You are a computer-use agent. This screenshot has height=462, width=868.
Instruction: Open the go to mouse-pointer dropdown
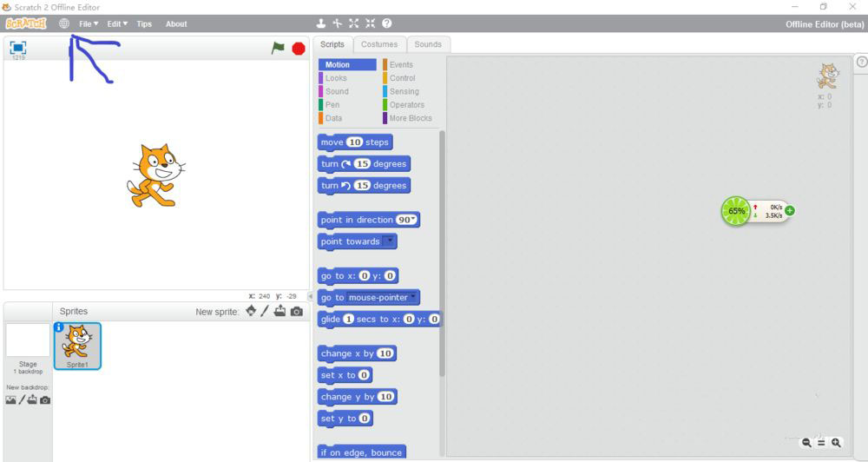click(x=413, y=297)
